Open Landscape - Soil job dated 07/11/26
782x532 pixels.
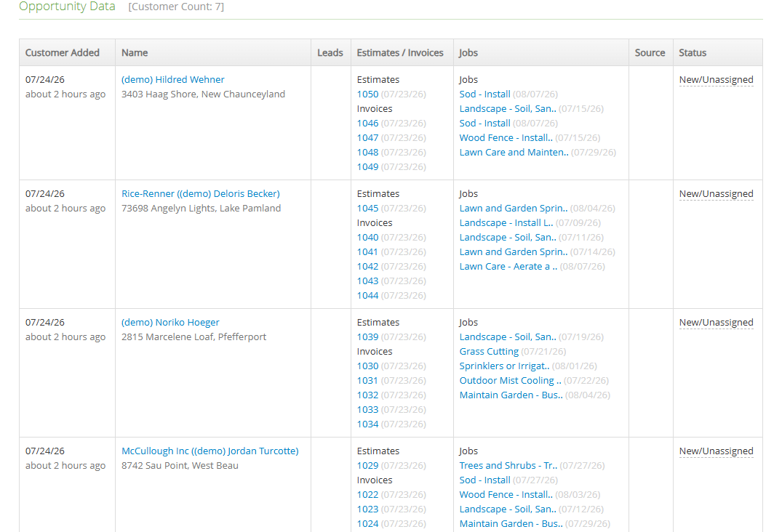coord(508,237)
